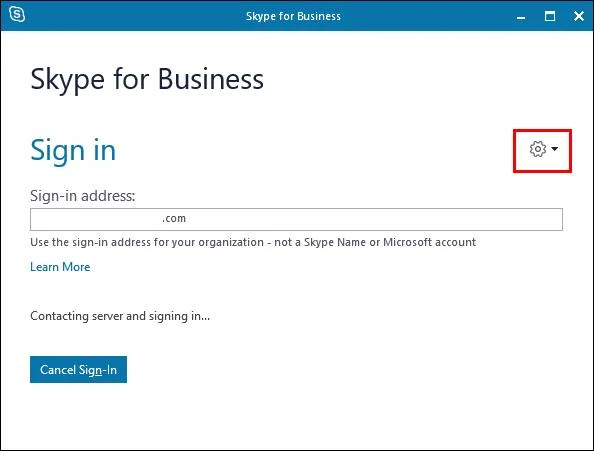Click the words Microsoft account in hint
594x451 pixels.
(x=430, y=242)
